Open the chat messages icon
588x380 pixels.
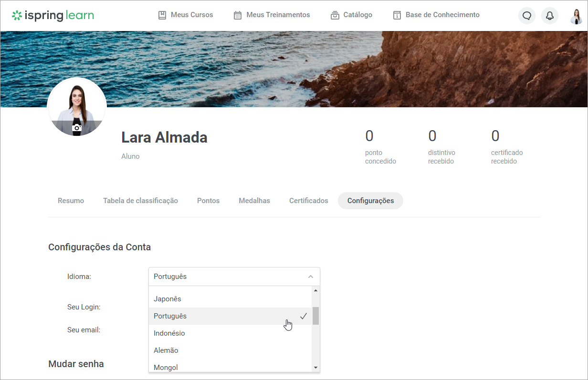(527, 16)
